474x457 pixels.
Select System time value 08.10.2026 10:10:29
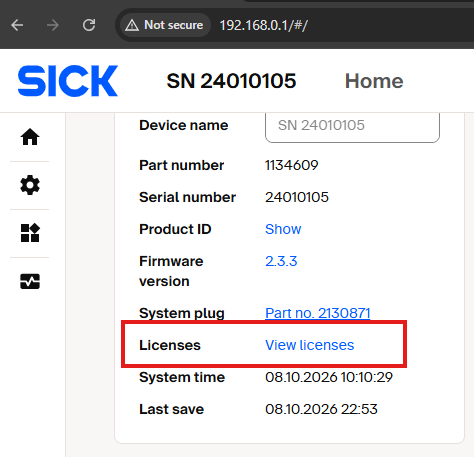(329, 377)
